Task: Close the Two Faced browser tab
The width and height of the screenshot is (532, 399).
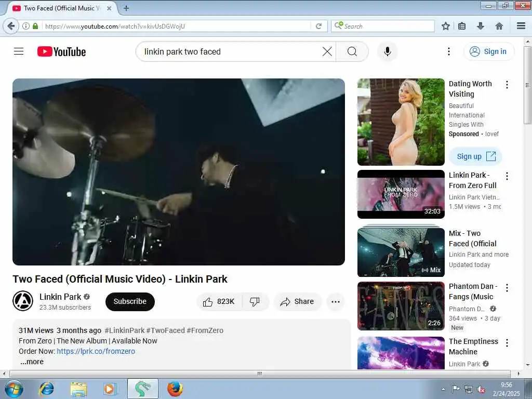Action: click(x=109, y=8)
